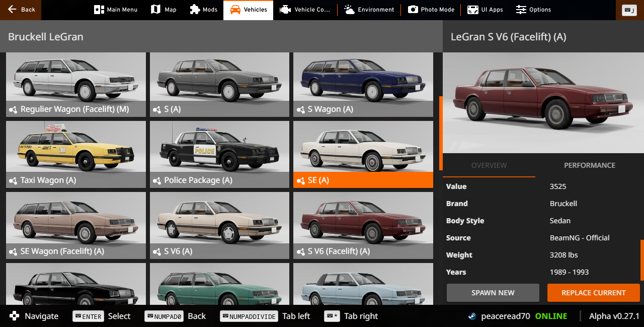Click the Source value BeamNG - Official
644x327 pixels.
coord(580,238)
